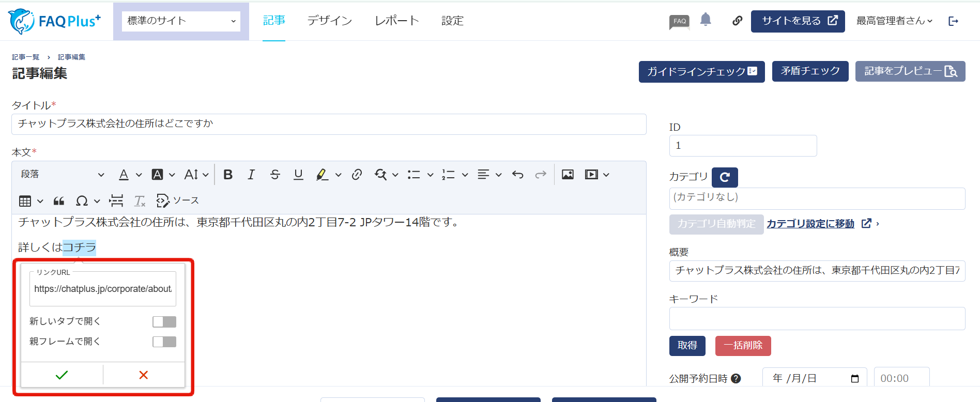Click the insert link icon
The image size is (980, 402).
(x=357, y=175)
